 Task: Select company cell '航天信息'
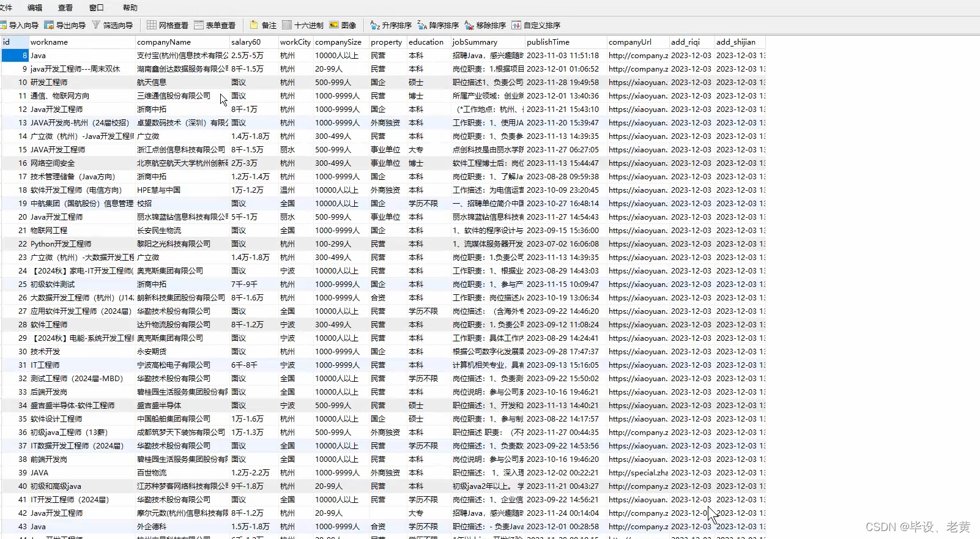(x=182, y=83)
